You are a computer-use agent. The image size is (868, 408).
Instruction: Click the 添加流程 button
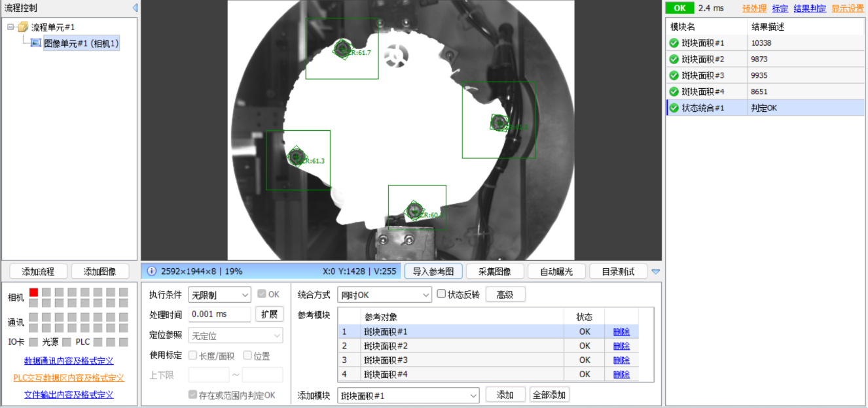coord(38,271)
